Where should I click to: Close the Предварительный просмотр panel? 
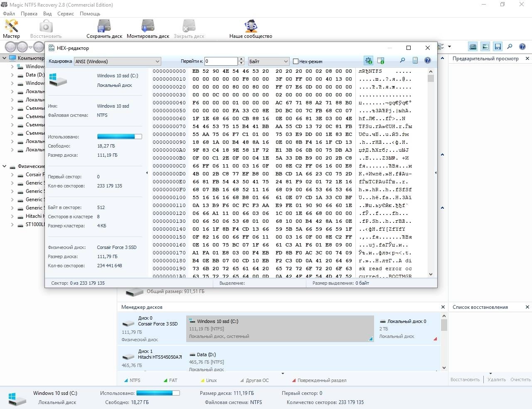pos(527,59)
